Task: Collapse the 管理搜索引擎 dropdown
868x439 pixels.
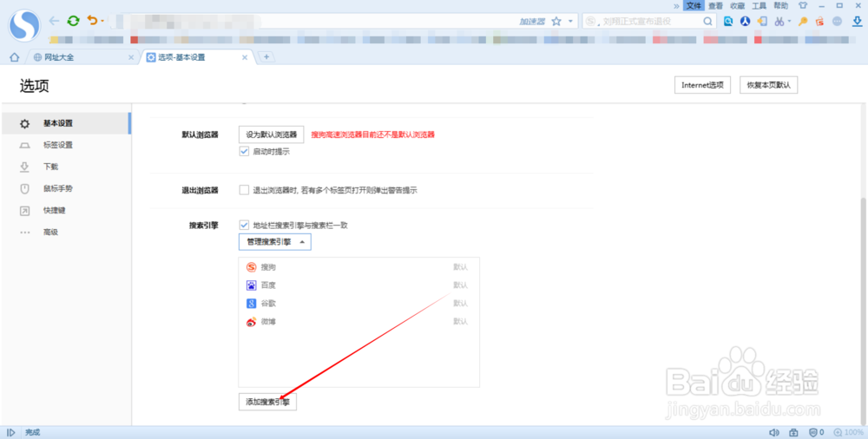Action: pyautogui.click(x=274, y=242)
